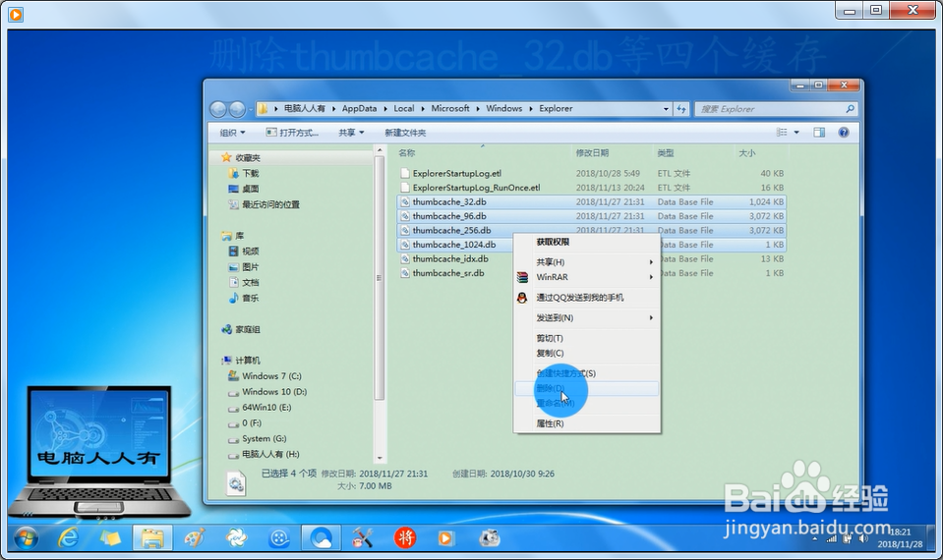The image size is (943, 560).
Task: Select file thumbcache_idx.db
Action: 450,259
